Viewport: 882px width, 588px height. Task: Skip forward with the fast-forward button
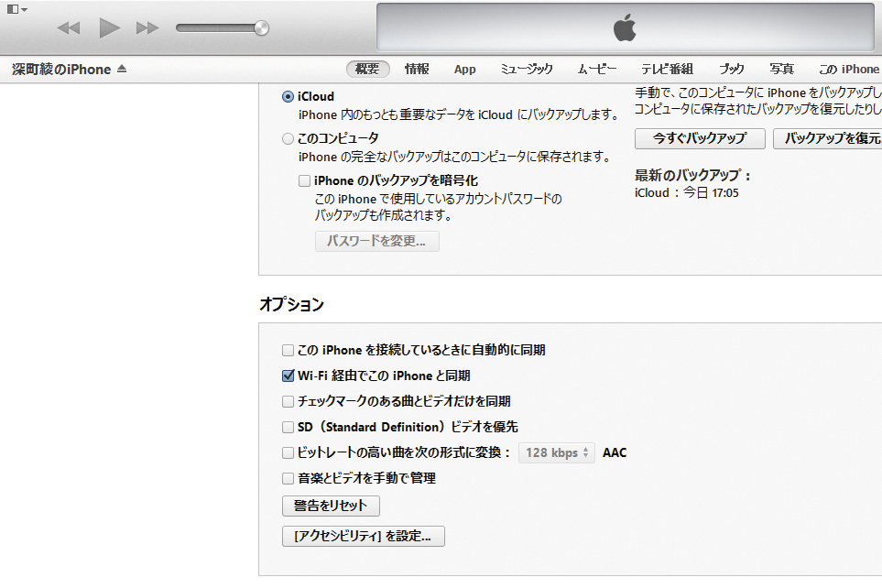[x=147, y=27]
